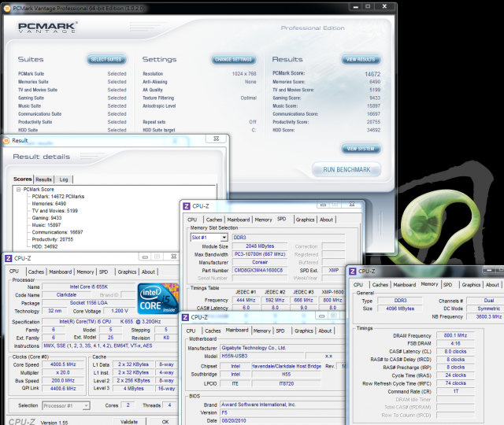Click the Southbridge value H55
The width and height of the screenshot is (504, 425).
click(x=286, y=375)
